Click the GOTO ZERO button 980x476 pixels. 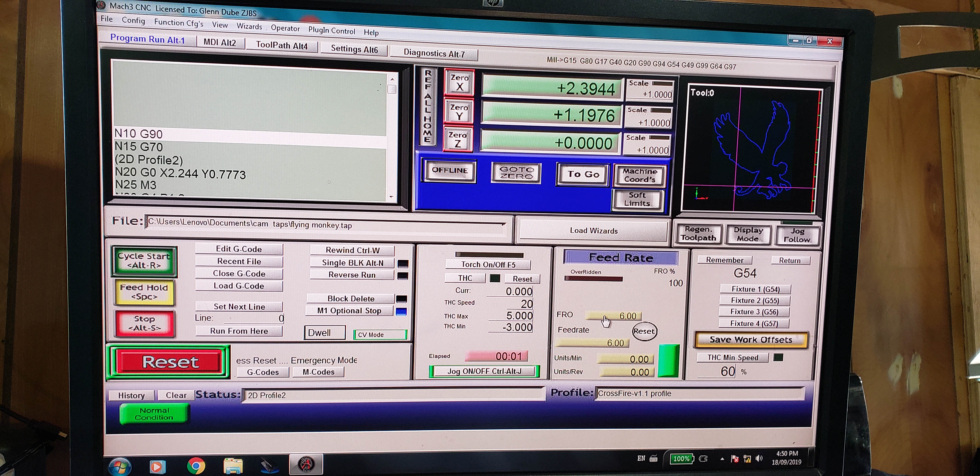(516, 173)
